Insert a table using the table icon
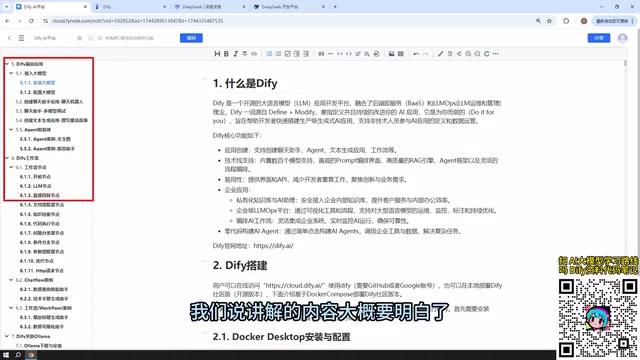640x360 pixels. (401, 54)
